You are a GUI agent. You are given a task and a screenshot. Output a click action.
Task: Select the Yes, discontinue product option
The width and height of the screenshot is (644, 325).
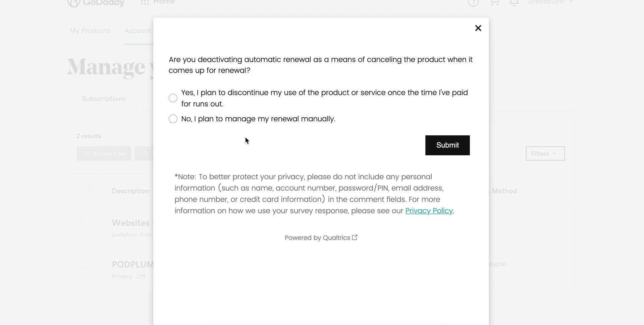[x=173, y=98]
